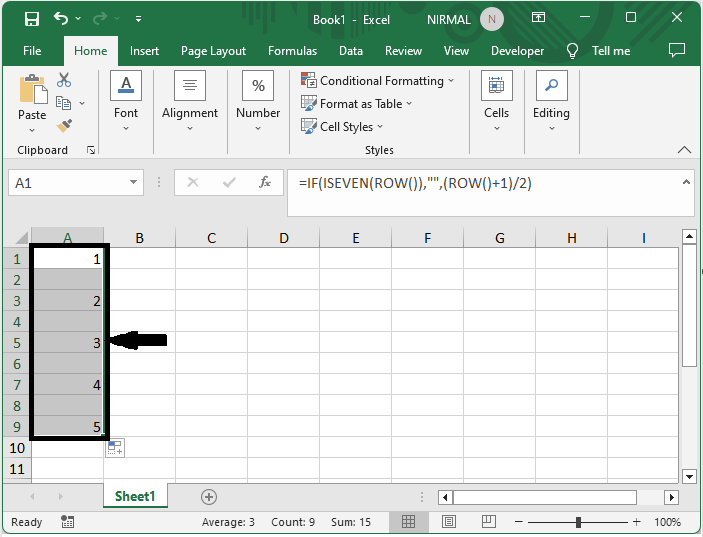This screenshot has width=703, height=537.
Task: Click the zoom slider handle
Action: 578,522
